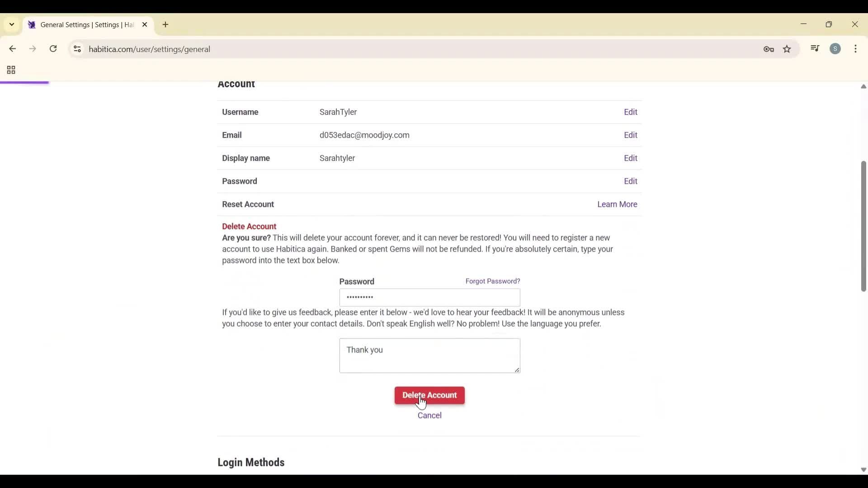Click the browser back arrow
868x488 pixels.
point(12,49)
